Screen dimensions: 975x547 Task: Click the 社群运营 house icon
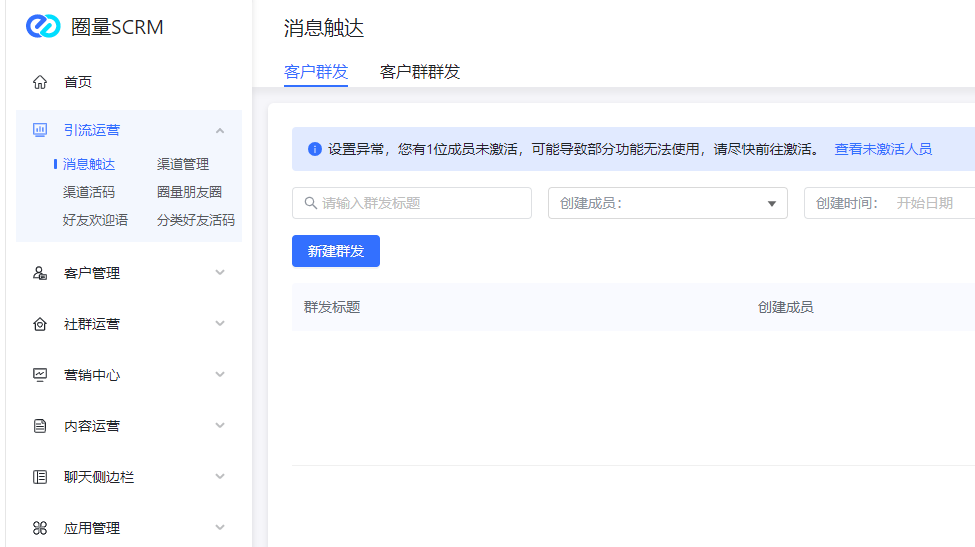pos(40,324)
